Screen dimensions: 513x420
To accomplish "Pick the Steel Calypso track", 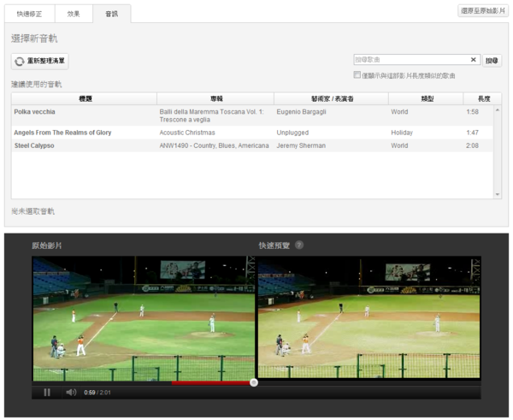I will click(x=34, y=145).
